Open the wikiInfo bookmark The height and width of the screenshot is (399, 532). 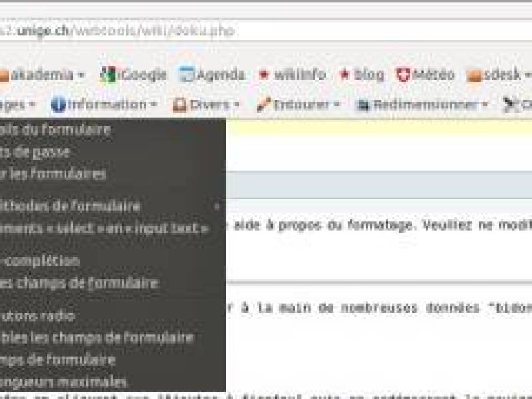(292, 74)
